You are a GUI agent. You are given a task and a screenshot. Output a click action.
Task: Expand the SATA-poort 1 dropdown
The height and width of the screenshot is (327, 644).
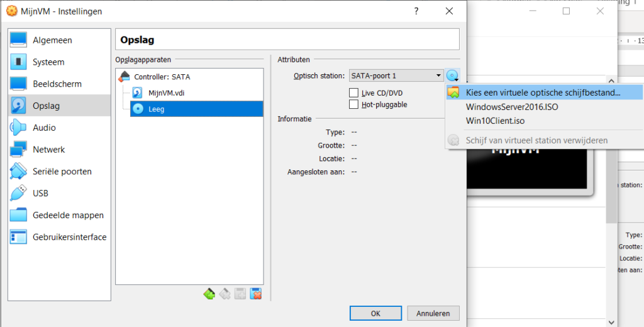(x=396, y=75)
